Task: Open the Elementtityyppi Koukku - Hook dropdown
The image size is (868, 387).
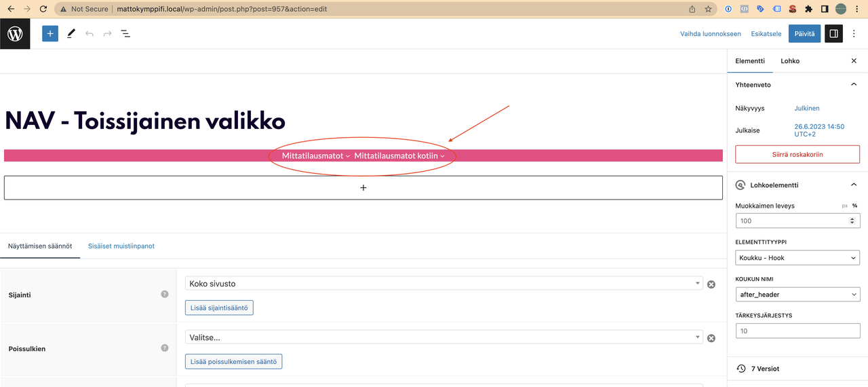Action: [x=797, y=258]
